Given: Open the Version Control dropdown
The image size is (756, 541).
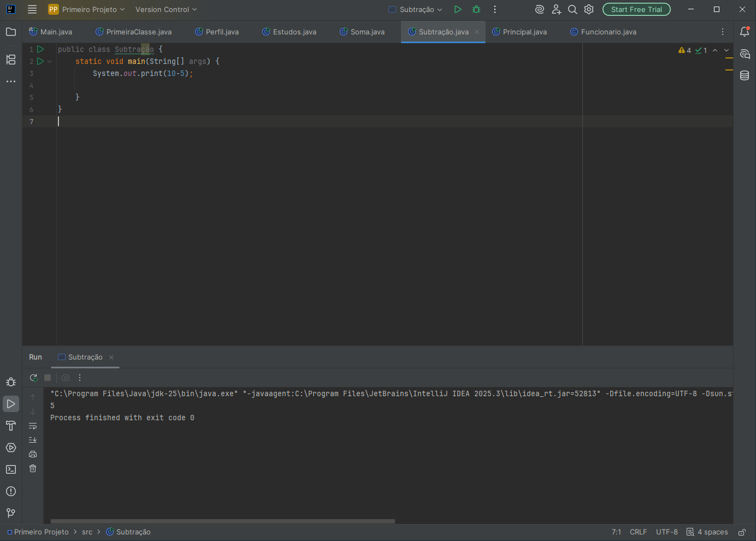Looking at the screenshot, I should click(166, 9).
